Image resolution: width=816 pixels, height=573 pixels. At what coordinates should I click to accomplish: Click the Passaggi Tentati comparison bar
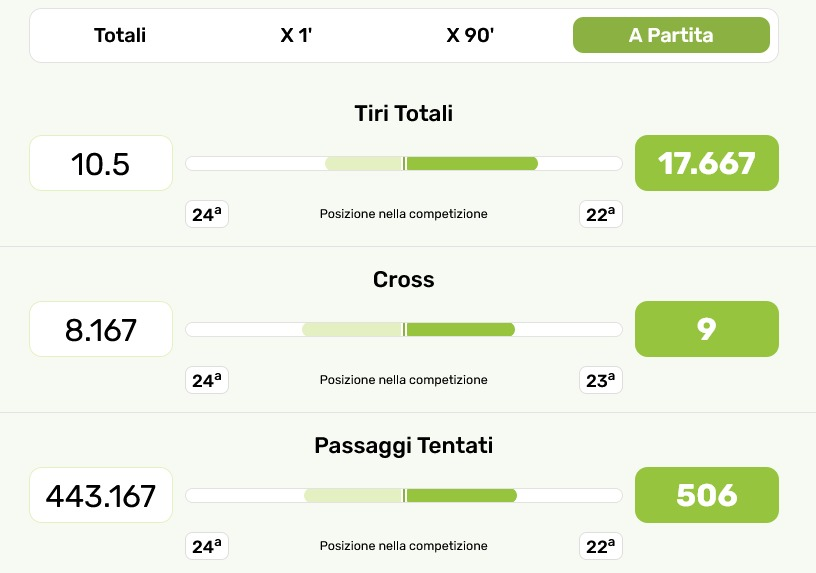pyautogui.click(x=404, y=496)
